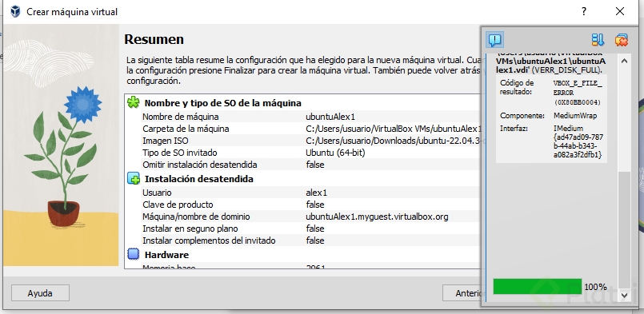The image size is (644, 314).
Task: Click green star icon beside Nombre y tipo de SO
Action: pos(134,102)
